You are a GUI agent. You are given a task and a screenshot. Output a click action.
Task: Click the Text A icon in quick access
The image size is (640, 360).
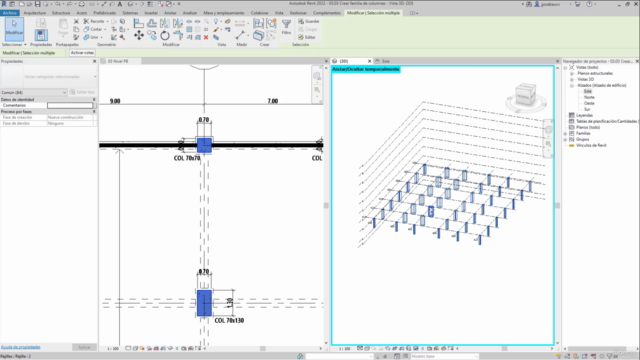point(120,4)
